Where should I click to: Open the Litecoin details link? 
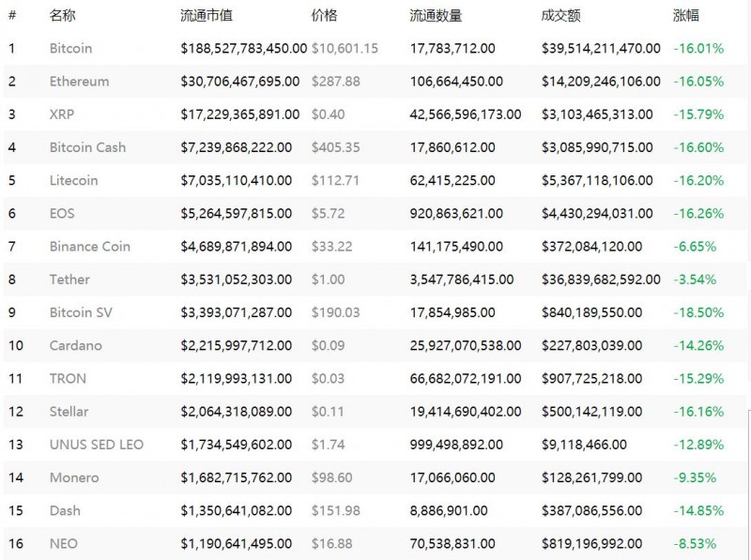[x=73, y=180]
